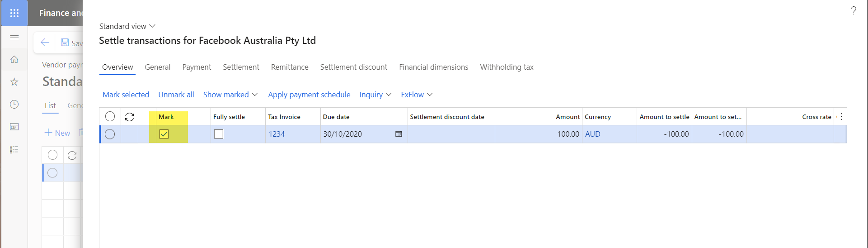Viewport: 868px width, 248px height.
Task: Click the empty Settlement discount date cell
Action: coord(451,134)
